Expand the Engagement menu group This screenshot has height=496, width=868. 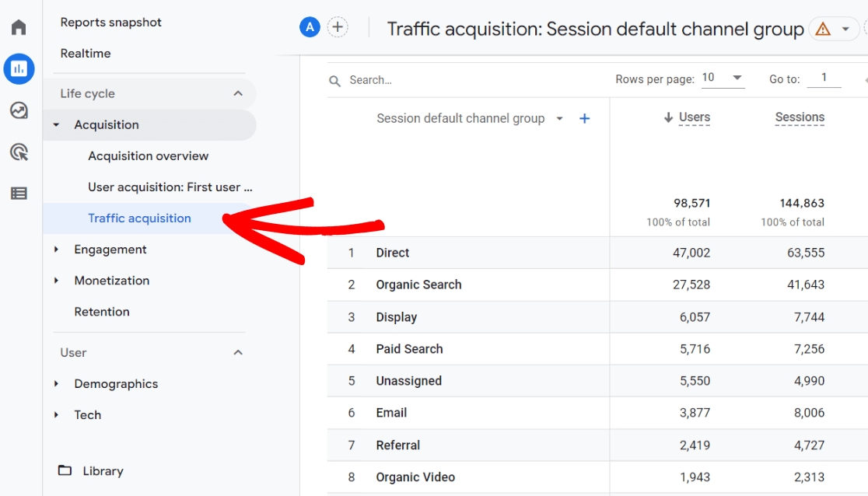110,250
